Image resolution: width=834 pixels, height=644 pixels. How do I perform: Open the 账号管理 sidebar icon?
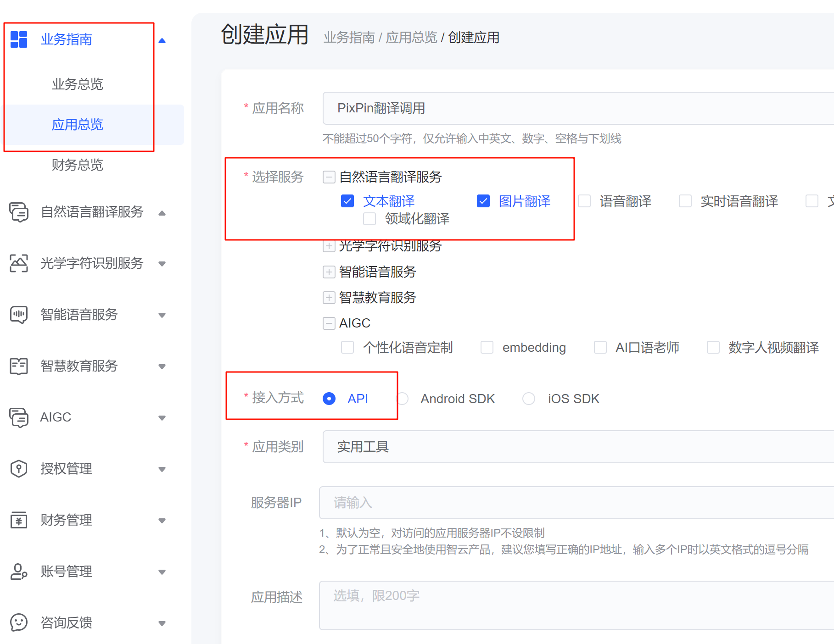coord(18,572)
